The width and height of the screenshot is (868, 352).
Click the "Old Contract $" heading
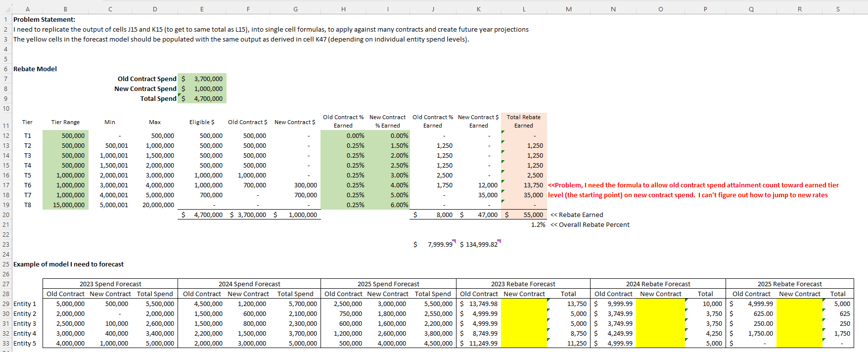tap(248, 122)
